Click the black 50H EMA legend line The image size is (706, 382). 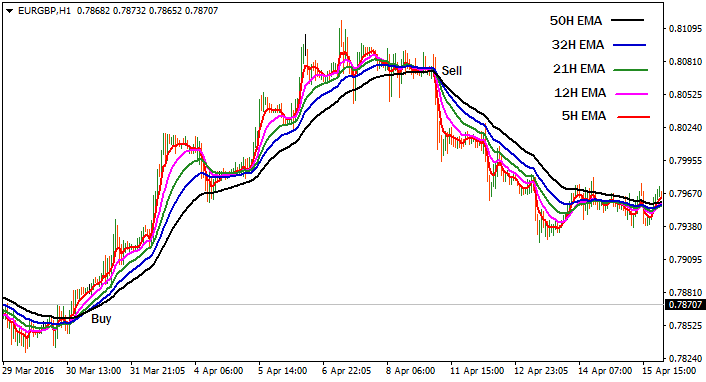tap(627, 20)
